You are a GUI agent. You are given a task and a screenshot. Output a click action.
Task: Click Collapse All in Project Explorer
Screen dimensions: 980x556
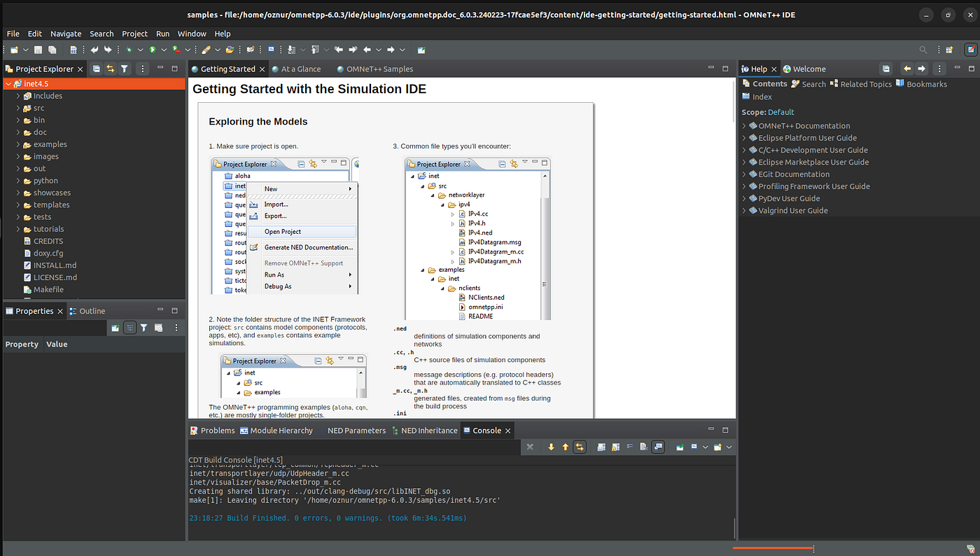click(x=97, y=69)
